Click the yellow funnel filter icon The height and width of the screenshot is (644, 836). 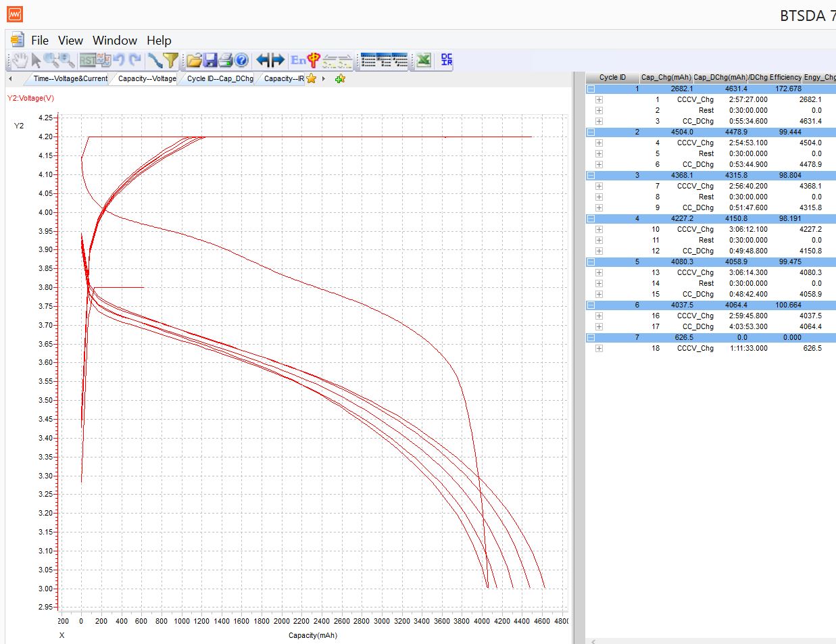click(171, 60)
